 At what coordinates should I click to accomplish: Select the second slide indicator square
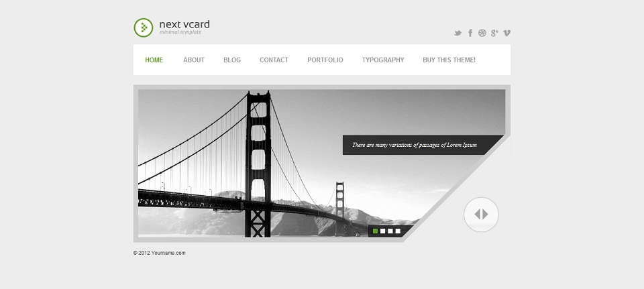click(x=383, y=231)
